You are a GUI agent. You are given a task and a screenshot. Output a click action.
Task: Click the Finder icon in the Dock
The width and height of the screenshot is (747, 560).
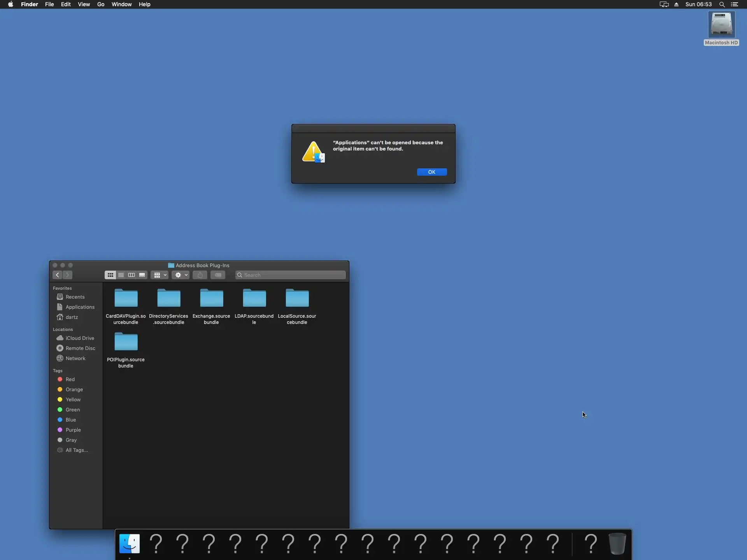pos(130,543)
